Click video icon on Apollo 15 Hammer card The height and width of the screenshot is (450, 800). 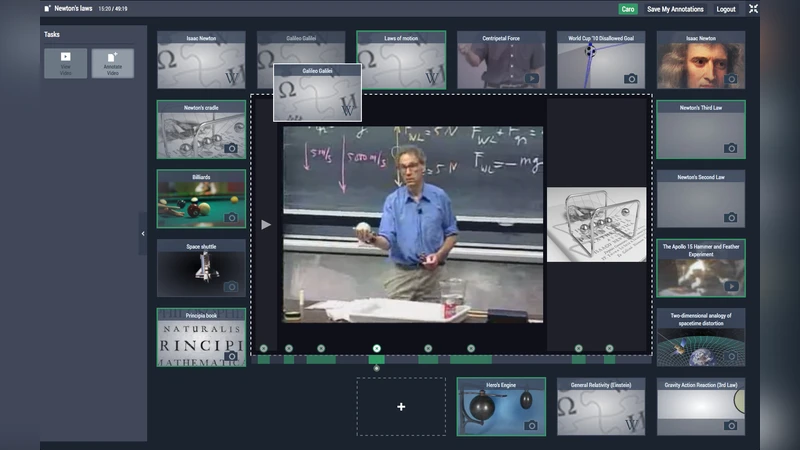click(731, 286)
